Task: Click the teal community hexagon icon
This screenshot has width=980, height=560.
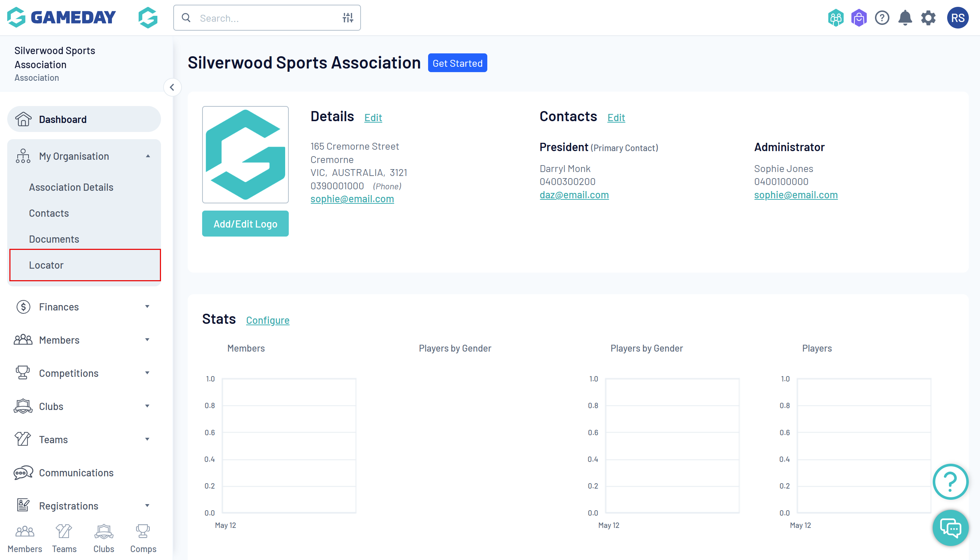Action: 836,18
